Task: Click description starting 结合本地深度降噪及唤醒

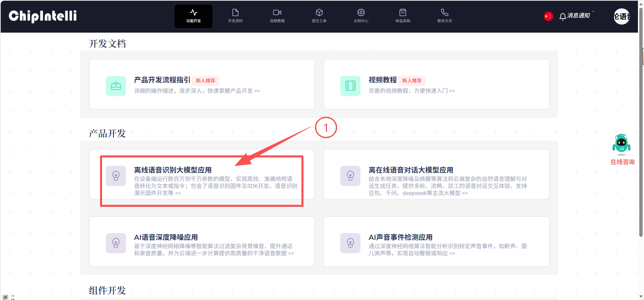Action: 448,186
